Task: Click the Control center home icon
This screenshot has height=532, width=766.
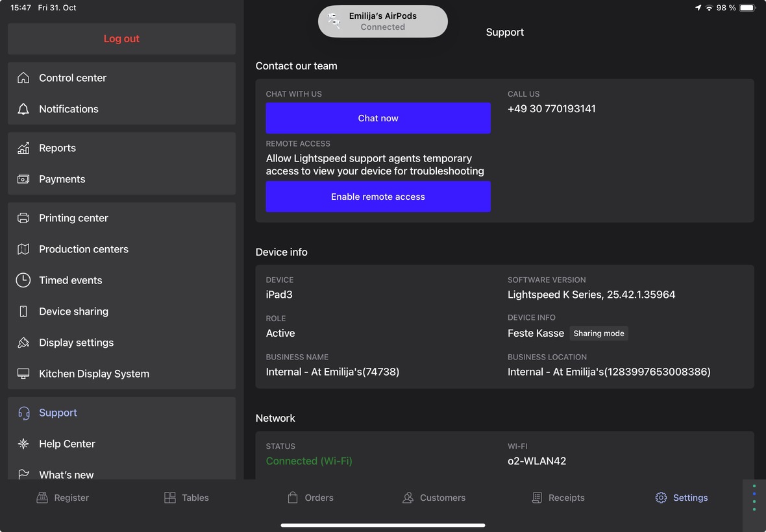Action: (23, 78)
